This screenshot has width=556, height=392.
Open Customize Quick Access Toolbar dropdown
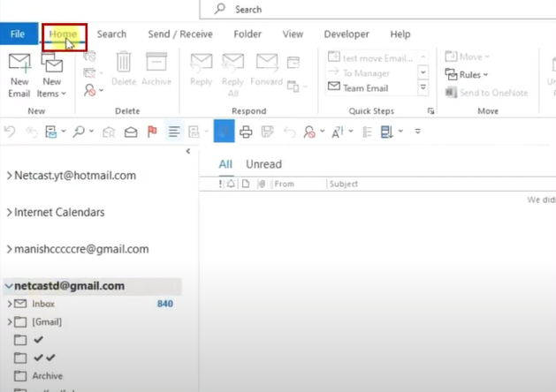tap(418, 132)
